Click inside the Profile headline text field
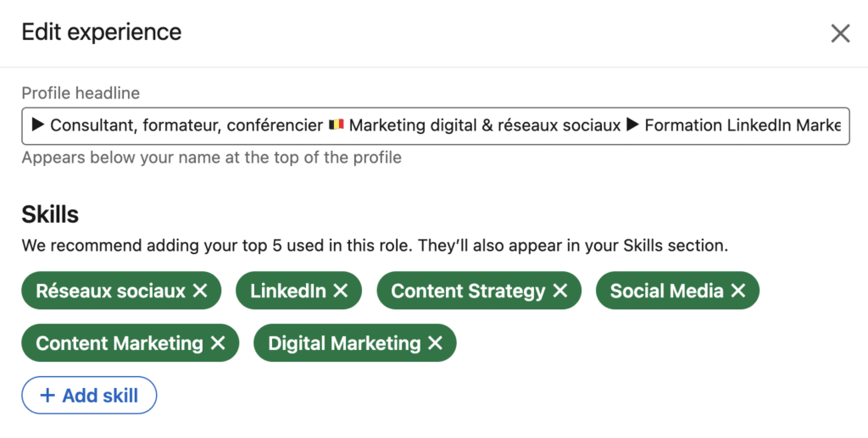The height and width of the screenshot is (438, 868). click(x=436, y=125)
